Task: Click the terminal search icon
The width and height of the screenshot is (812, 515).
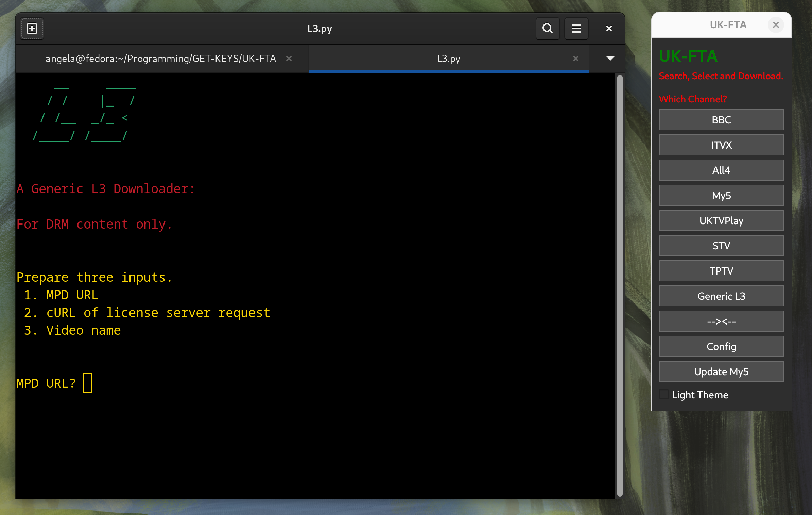Action: pyautogui.click(x=547, y=29)
